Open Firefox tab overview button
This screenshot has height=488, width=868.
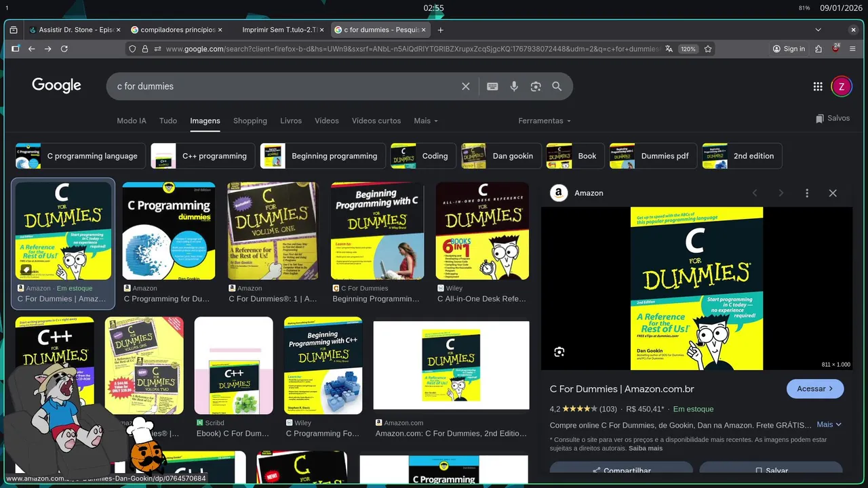coord(14,30)
